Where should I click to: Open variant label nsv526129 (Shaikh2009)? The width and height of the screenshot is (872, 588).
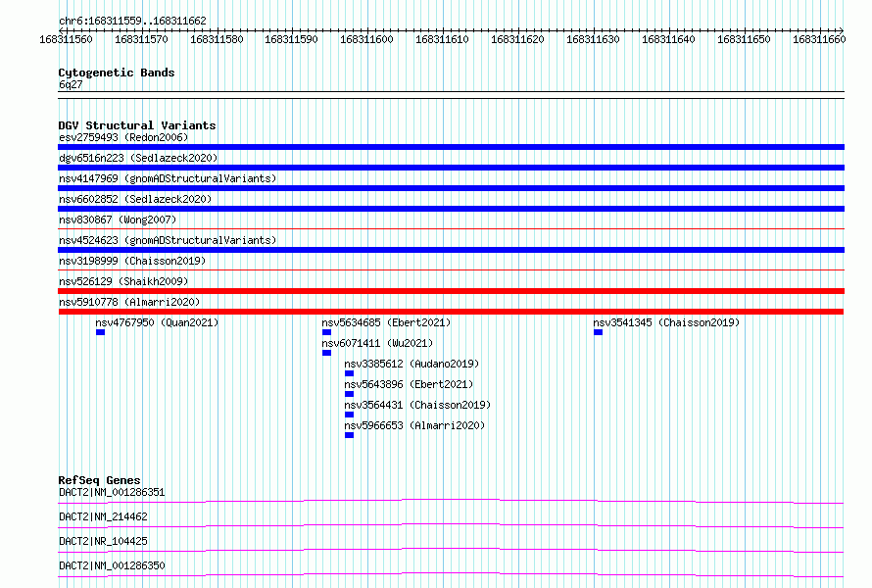[123, 281]
